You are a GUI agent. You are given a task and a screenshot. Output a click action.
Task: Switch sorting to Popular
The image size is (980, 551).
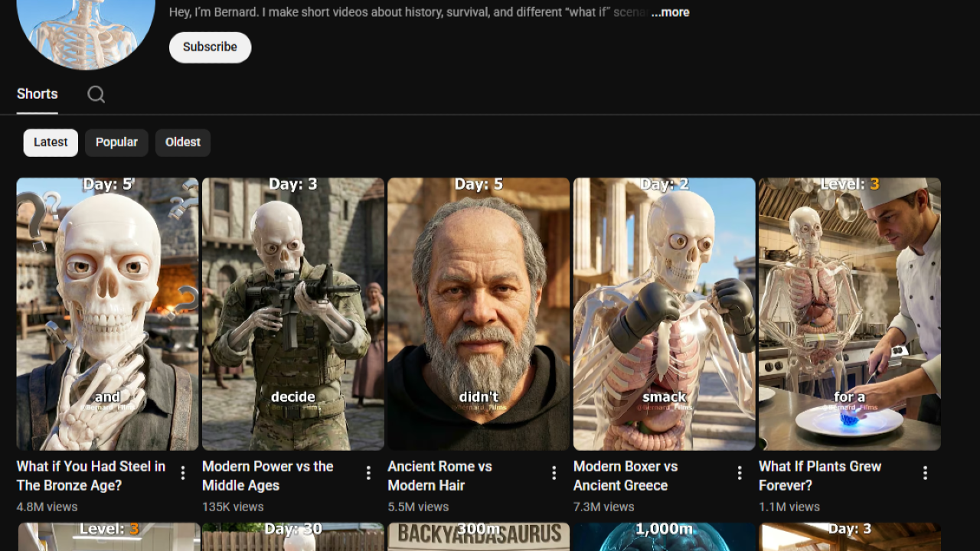(x=116, y=142)
